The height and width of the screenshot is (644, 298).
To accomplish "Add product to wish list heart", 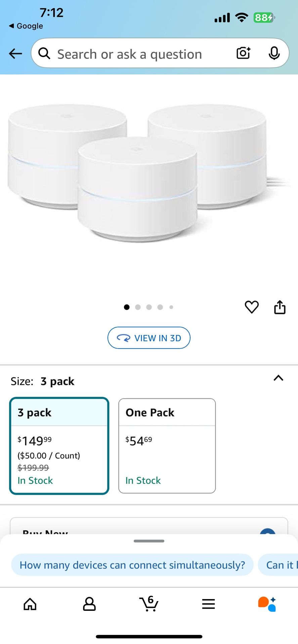I will pyautogui.click(x=252, y=307).
